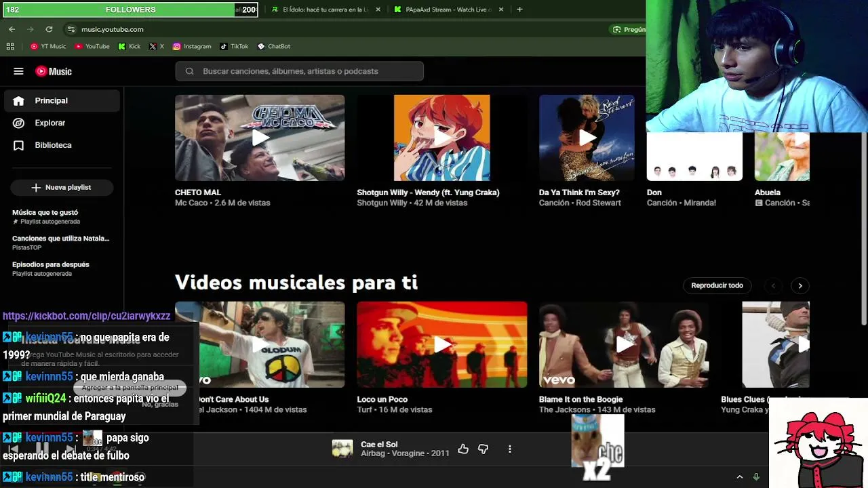Switch to El Ídolo browser tab
The height and width of the screenshot is (488, 868).
click(x=324, y=9)
